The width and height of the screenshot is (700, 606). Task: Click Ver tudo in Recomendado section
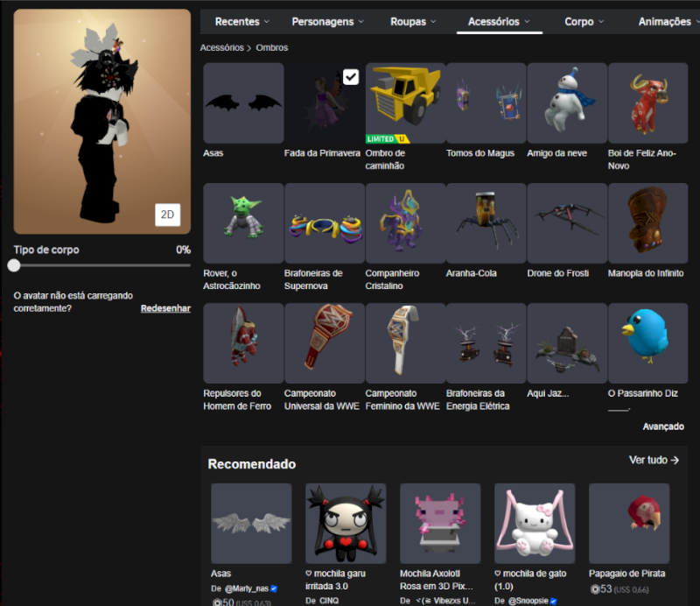(x=654, y=460)
